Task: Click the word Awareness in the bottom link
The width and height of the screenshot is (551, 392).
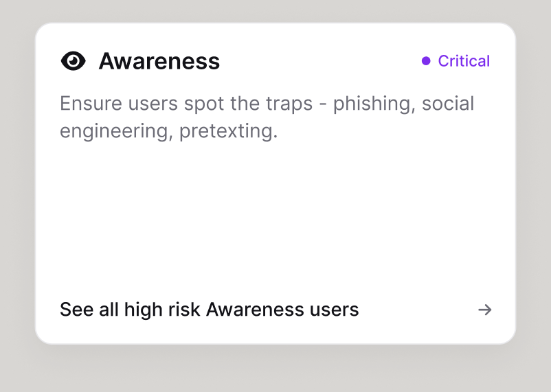Action: pyautogui.click(x=255, y=310)
